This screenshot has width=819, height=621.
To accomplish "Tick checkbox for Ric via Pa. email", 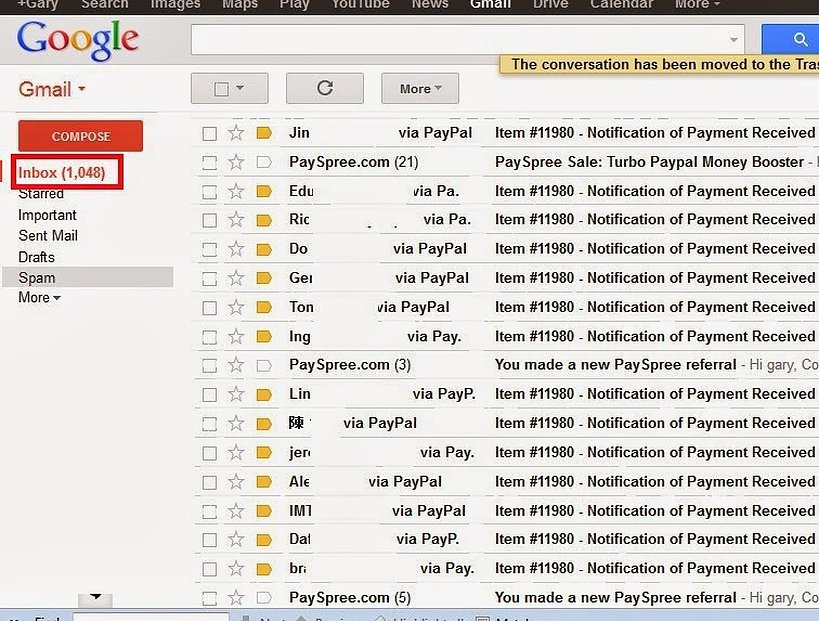I will (x=209, y=220).
